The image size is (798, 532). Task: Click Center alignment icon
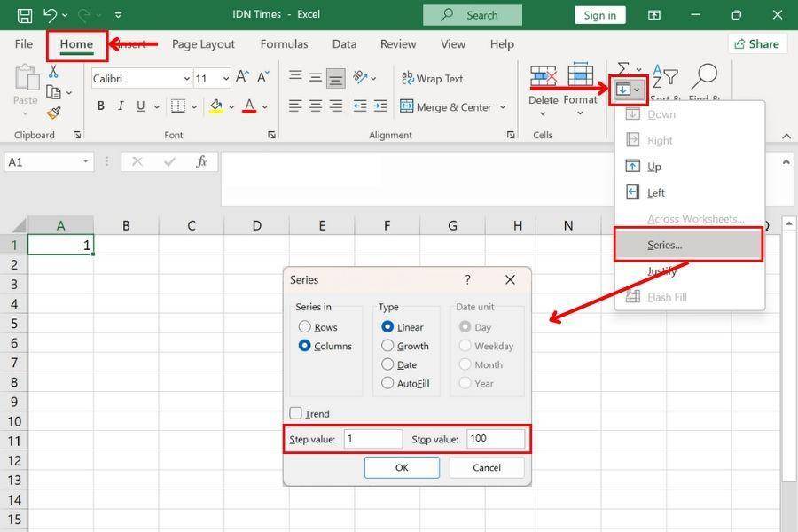point(316,106)
